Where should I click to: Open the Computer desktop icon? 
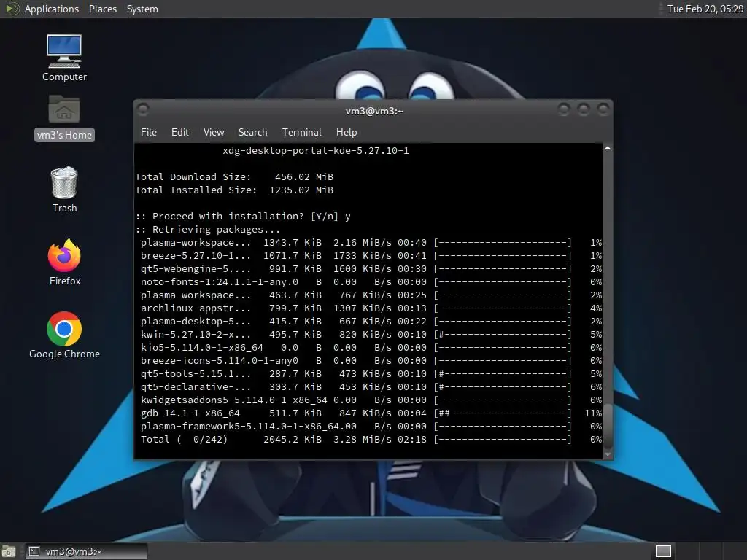[x=64, y=57]
